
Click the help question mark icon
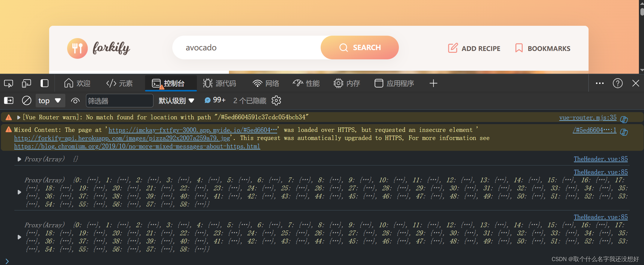(618, 83)
